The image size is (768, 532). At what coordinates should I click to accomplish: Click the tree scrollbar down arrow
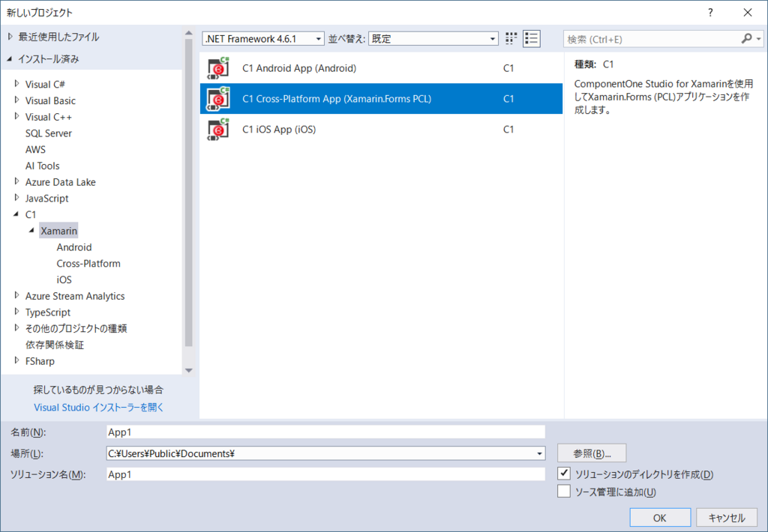click(x=188, y=370)
